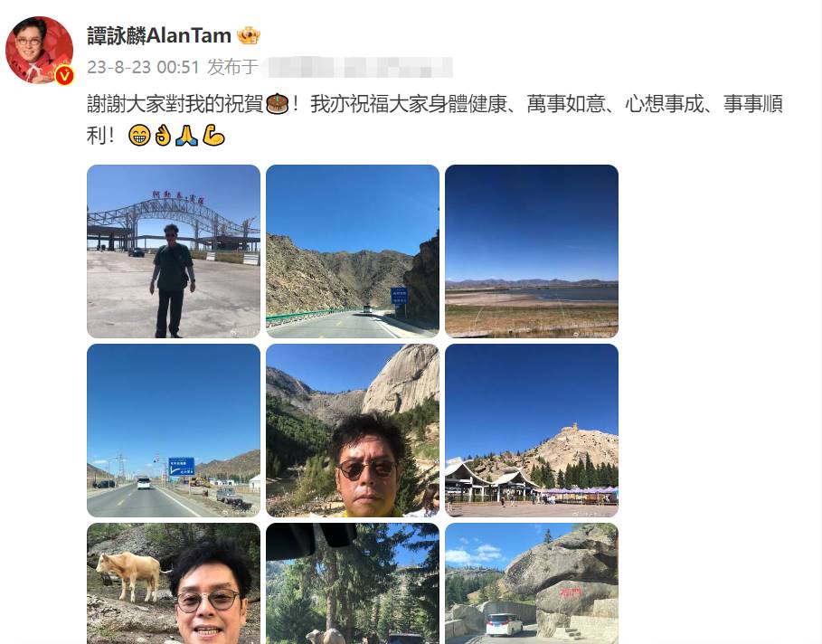
Task: Open the selfie with cow photo
Action: (x=174, y=583)
